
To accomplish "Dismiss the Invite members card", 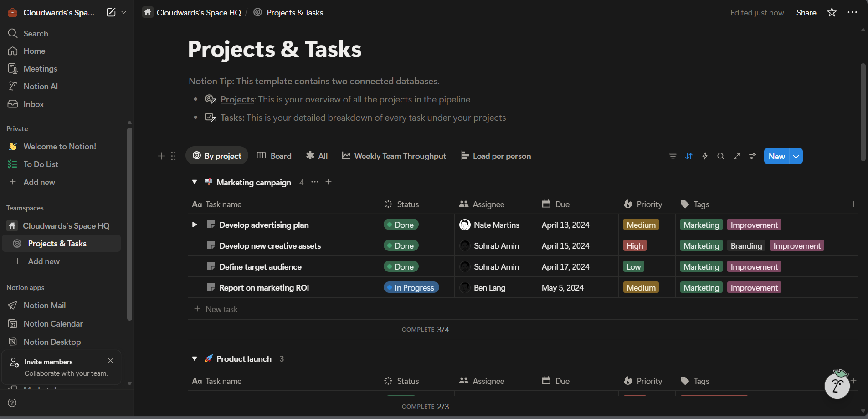I will pos(110,361).
